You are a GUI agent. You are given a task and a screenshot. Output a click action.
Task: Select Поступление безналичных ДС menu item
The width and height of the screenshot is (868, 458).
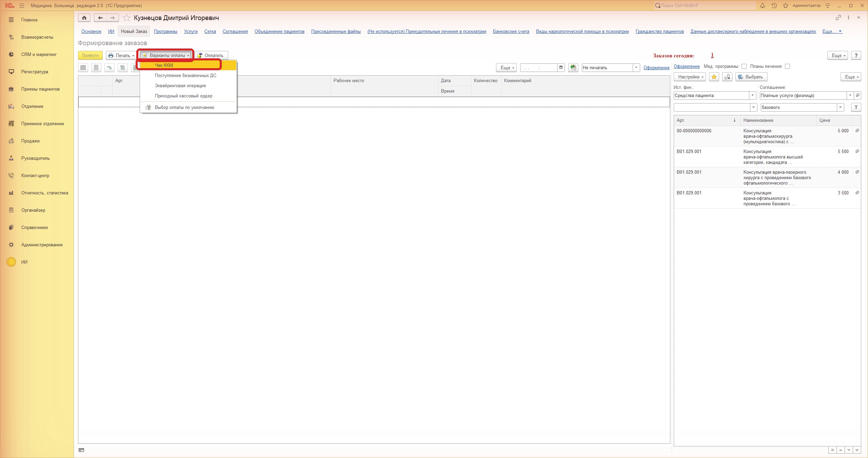[x=188, y=75]
